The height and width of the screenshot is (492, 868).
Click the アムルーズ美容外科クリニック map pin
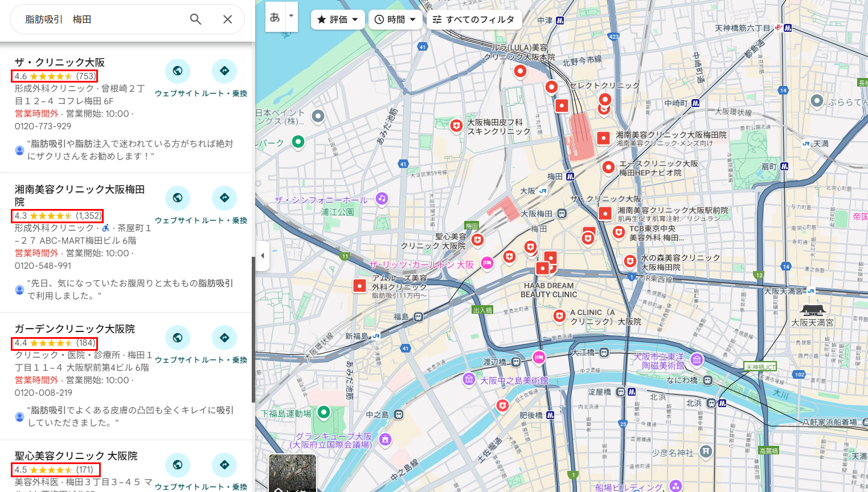pos(359,285)
